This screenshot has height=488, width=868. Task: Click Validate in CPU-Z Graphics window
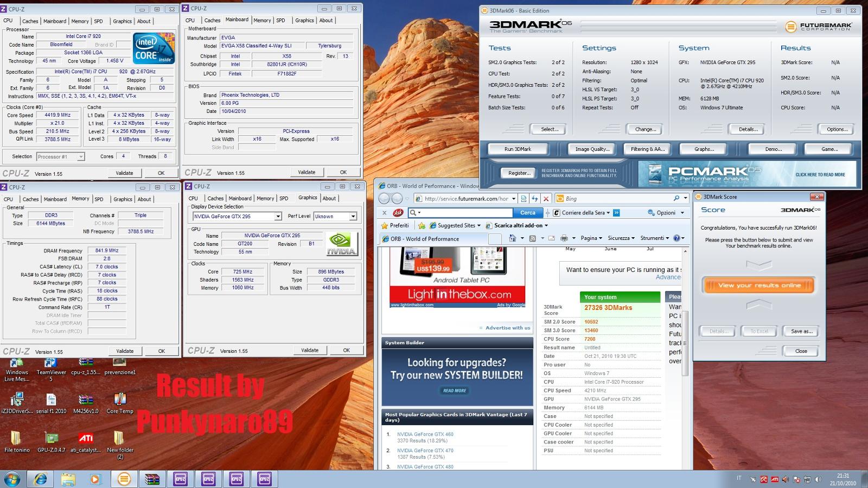pyautogui.click(x=310, y=350)
